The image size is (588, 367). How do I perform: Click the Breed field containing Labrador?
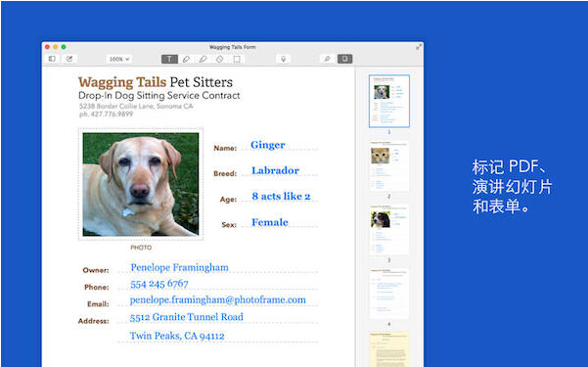[275, 170]
